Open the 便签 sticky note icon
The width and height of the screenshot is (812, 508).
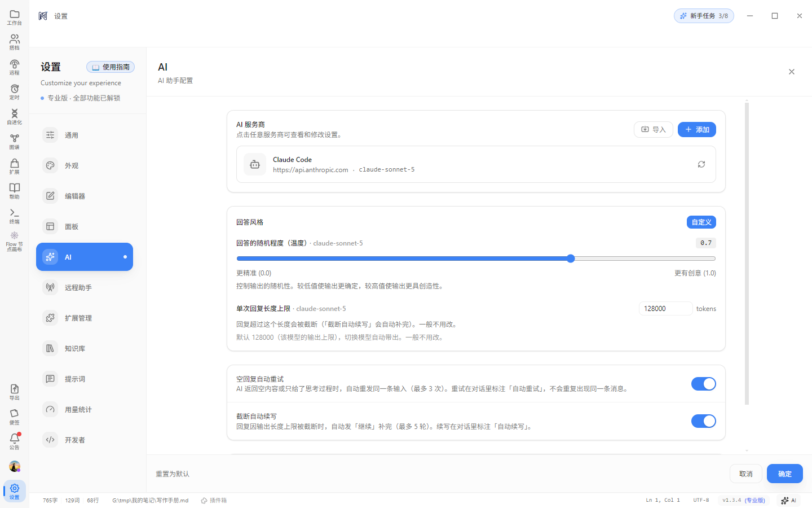point(15,417)
